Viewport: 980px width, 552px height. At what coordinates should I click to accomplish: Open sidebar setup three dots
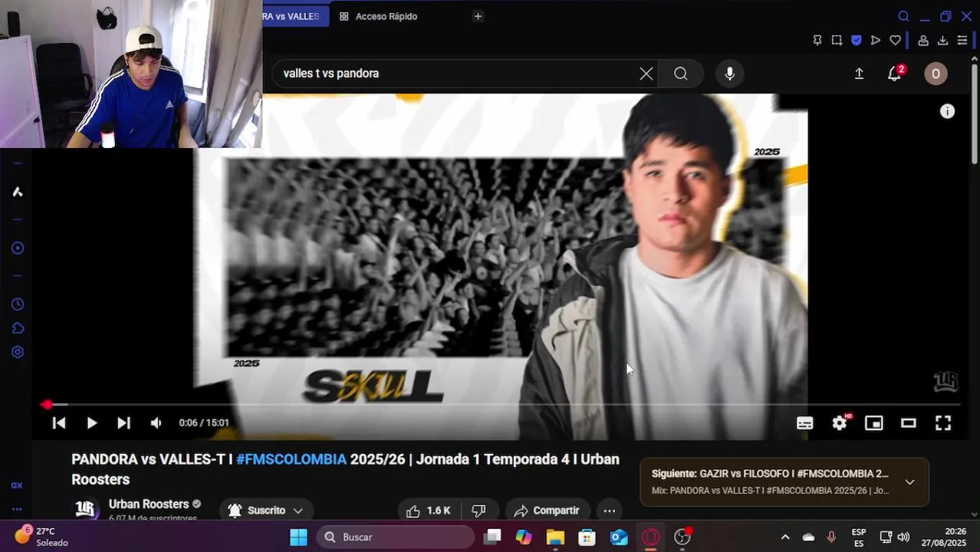[17, 509]
